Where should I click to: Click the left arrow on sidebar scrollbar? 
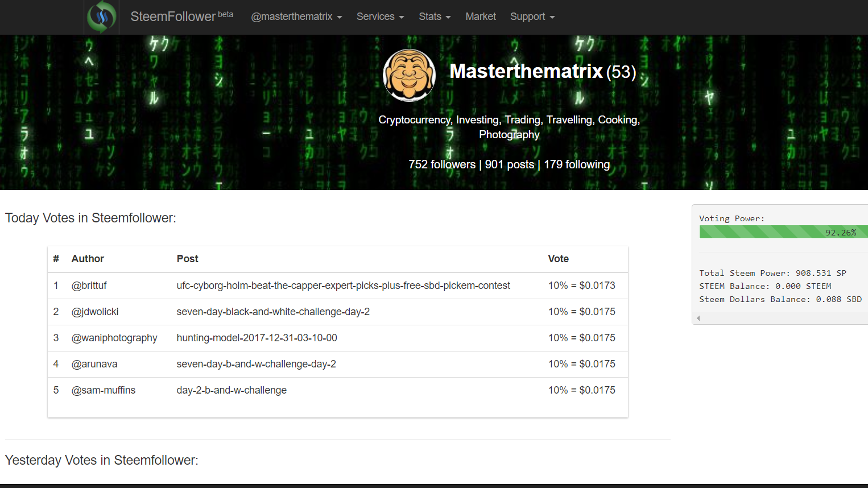pyautogui.click(x=698, y=319)
